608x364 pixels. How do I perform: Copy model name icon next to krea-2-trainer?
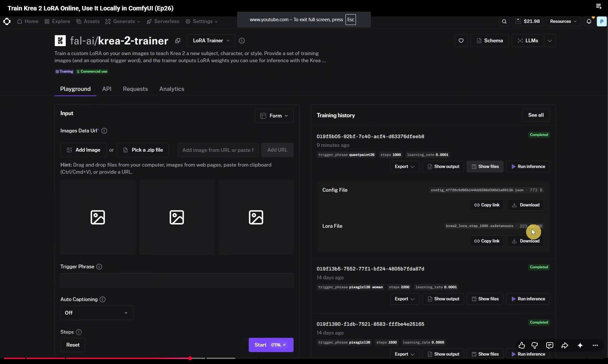point(178,40)
